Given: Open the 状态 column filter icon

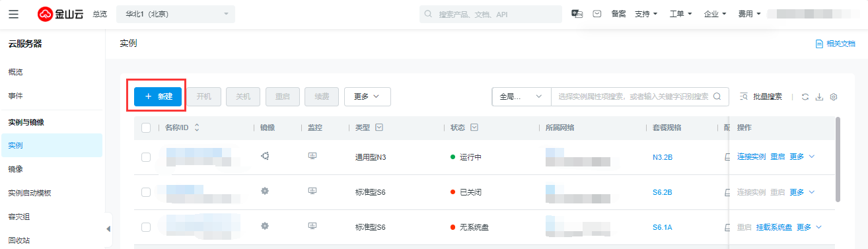Looking at the screenshot, I should [474, 127].
